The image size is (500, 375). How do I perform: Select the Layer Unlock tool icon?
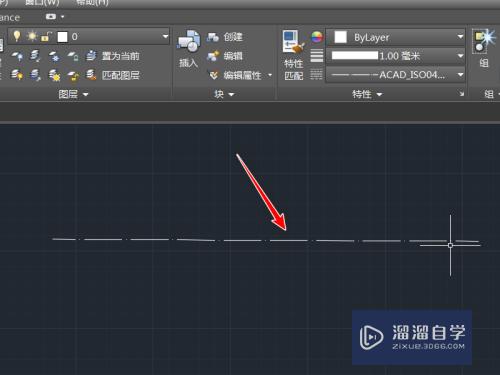[73, 75]
